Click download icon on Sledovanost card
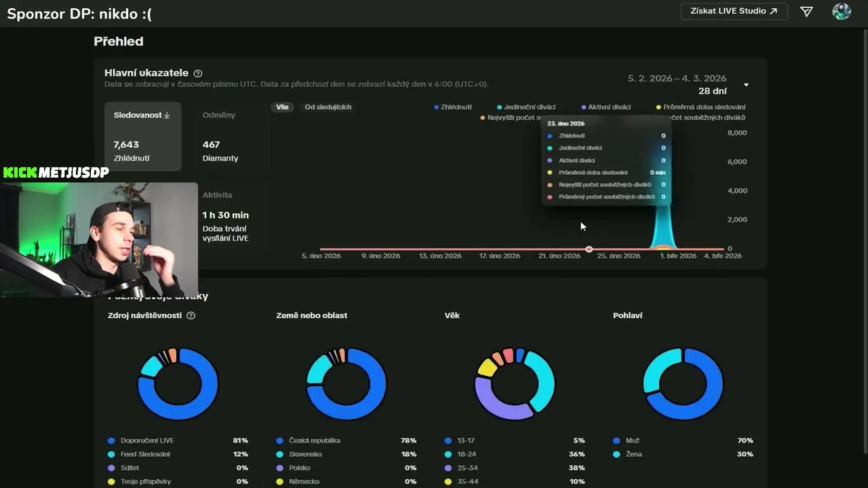 (167, 115)
